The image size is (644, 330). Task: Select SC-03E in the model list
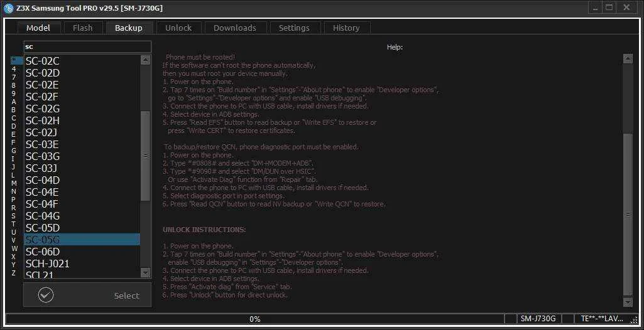pos(82,144)
